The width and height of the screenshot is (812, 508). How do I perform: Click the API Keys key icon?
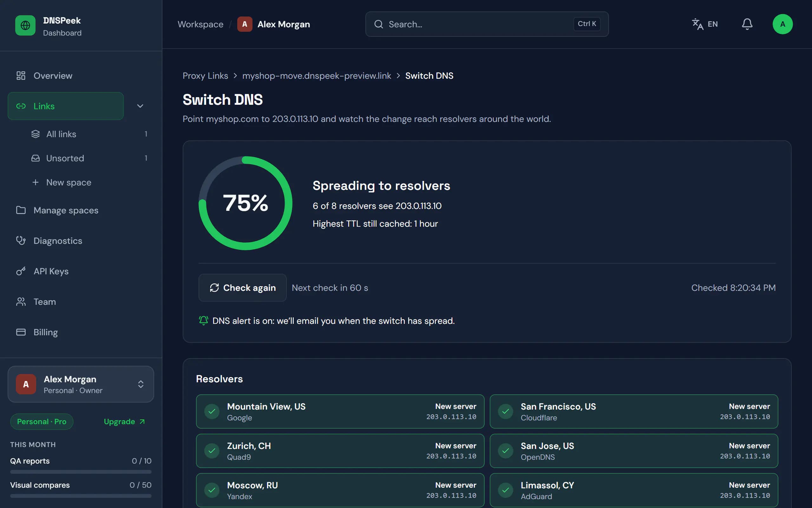pyautogui.click(x=21, y=271)
